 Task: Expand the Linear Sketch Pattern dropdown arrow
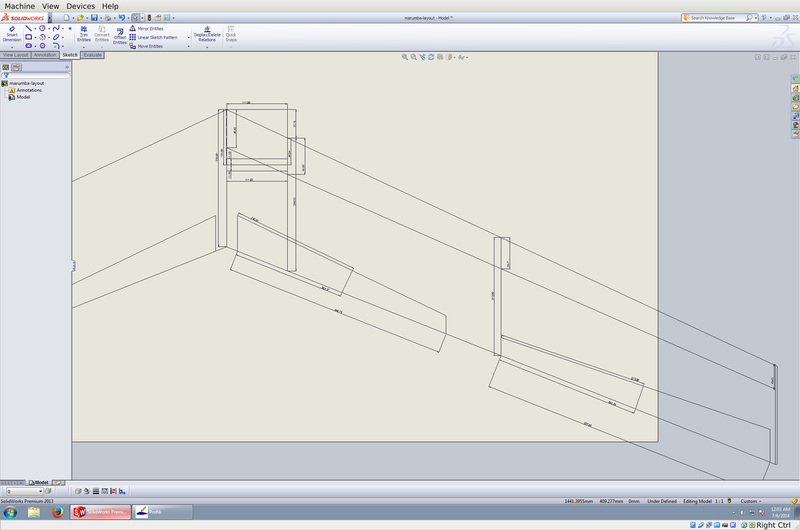(188, 37)
